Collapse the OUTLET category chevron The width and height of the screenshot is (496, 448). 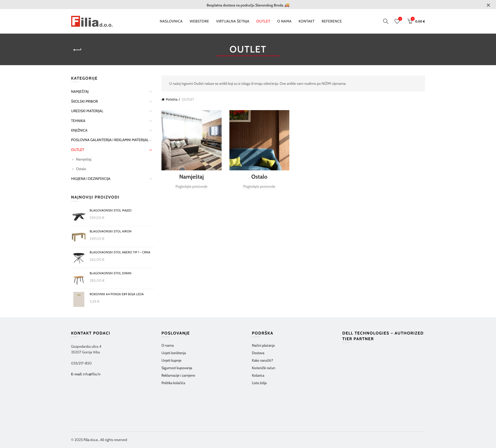coord(151,150)
